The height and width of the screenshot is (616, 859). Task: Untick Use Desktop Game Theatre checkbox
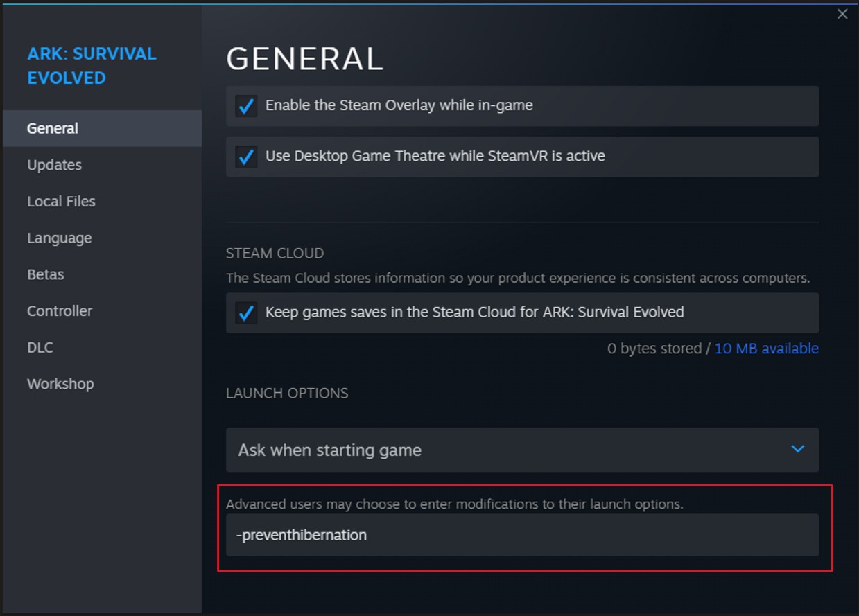click(246, 157)
